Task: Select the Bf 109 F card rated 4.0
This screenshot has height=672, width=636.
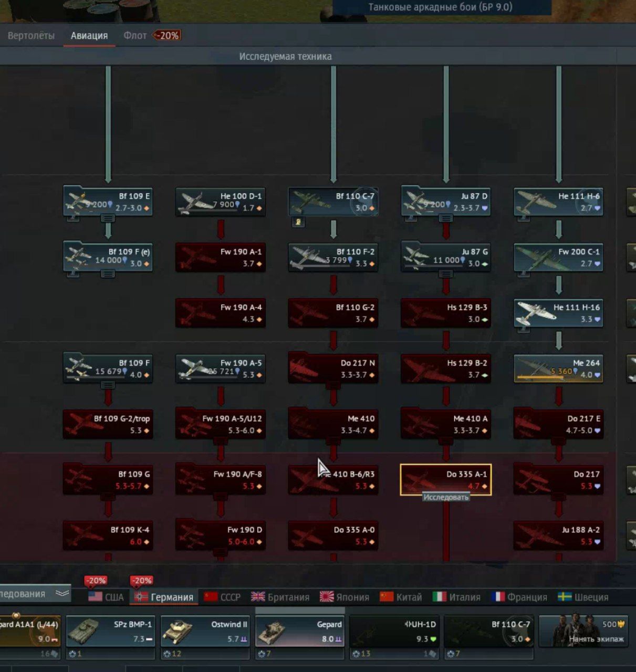Action: point(108,369)
